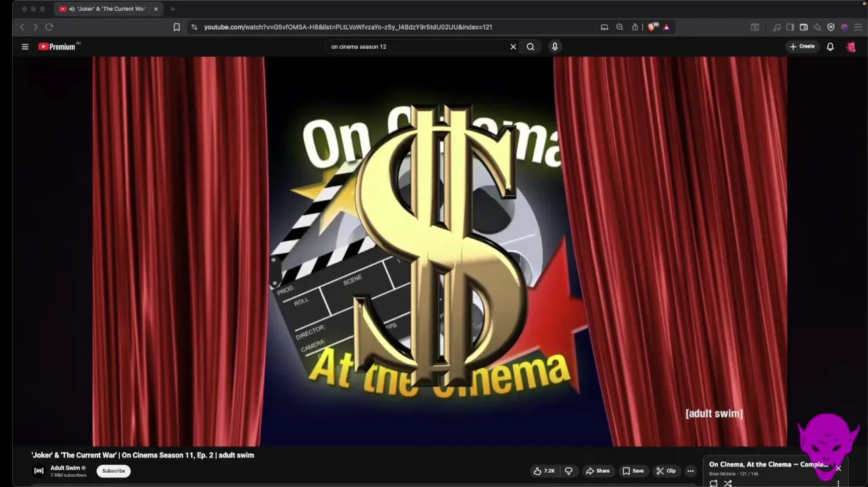Open 'On Cinema, At the Cinema' playlist title
868x487 pixels.
click(769, 465)
